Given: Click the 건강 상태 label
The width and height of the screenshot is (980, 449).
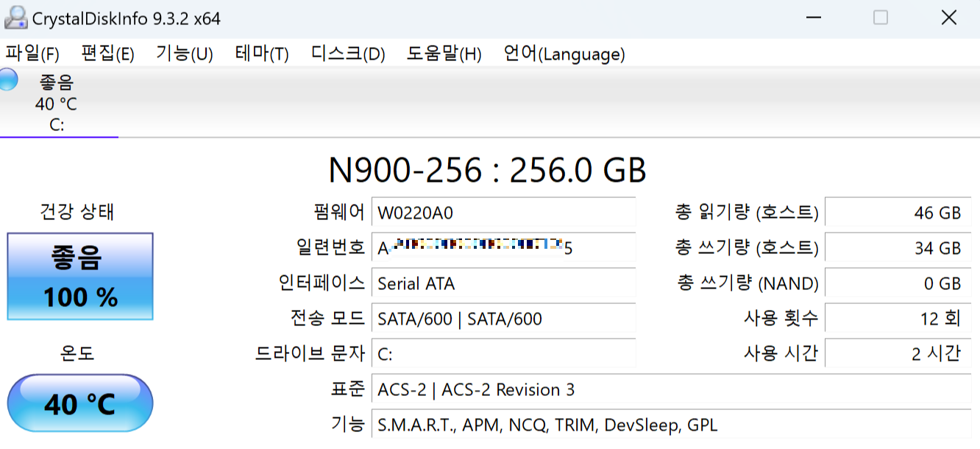Looking at the screenshot, I should (77, 213).
